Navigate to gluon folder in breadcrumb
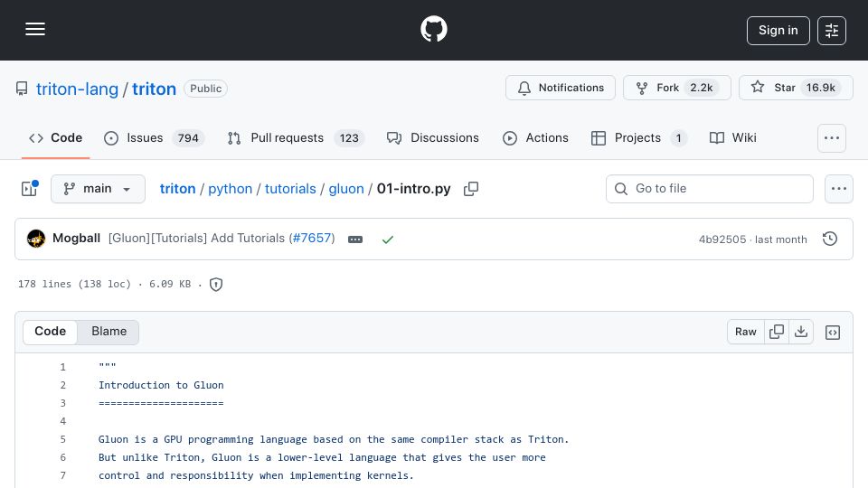The height and width of the screenshot is (488, 868). (x=346, y=189)
